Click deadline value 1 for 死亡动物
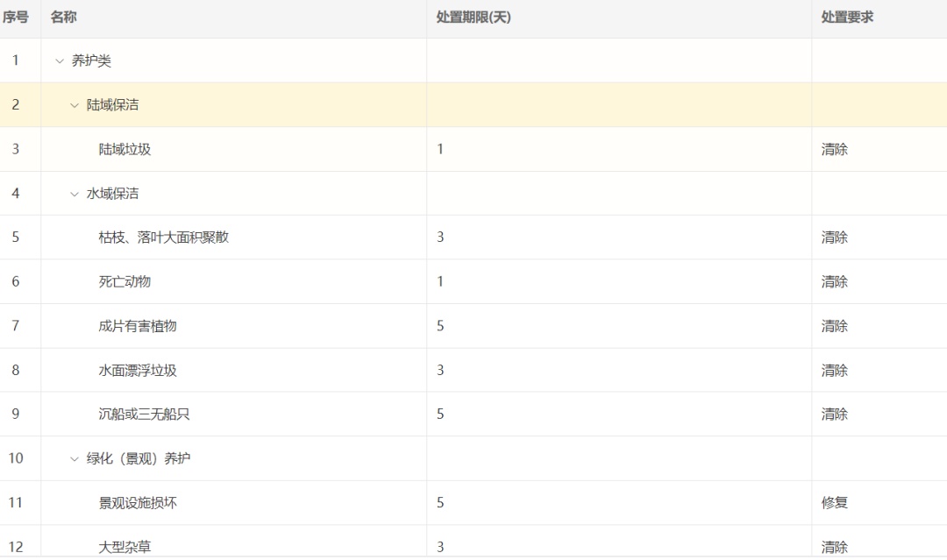947x560 pixels. [x=440, y=281]
